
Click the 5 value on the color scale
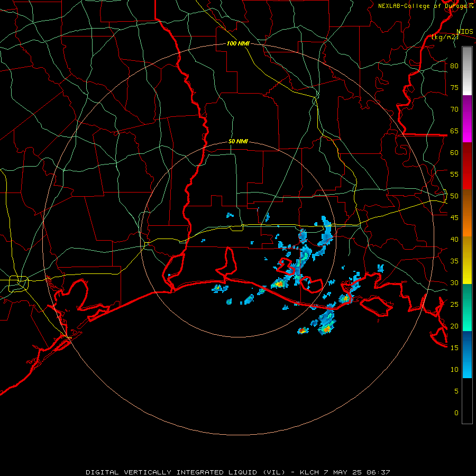(456, 391)
